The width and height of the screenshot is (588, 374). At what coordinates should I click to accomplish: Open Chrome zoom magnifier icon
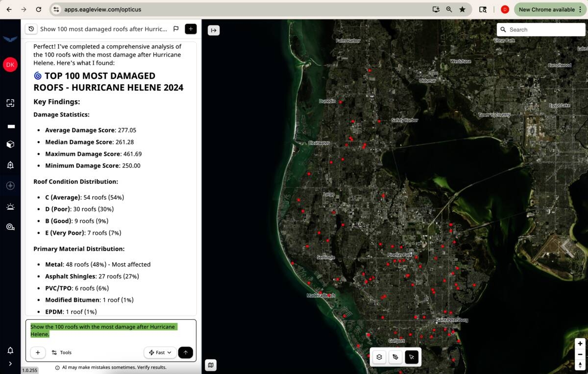(x=449, y=9)
